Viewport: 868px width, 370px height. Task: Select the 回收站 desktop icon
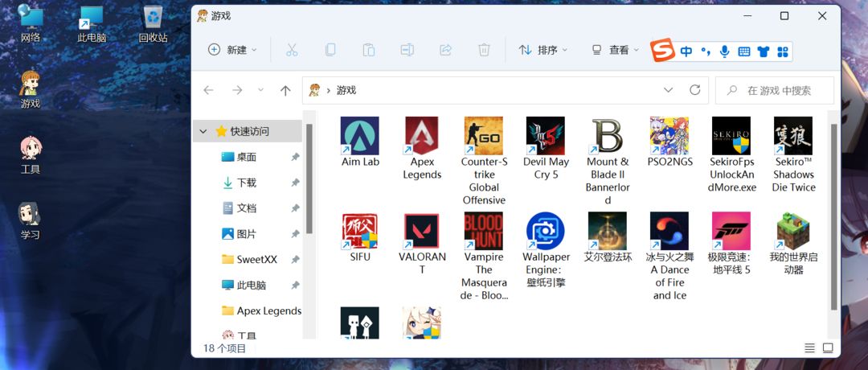click(x=153, y=24)
